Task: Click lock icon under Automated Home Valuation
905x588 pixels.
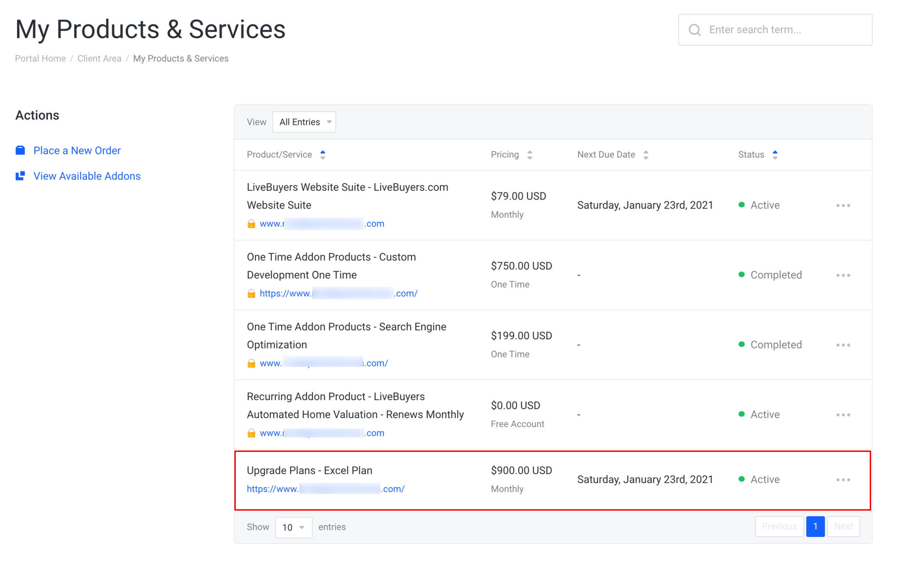Action: [251, 433]
